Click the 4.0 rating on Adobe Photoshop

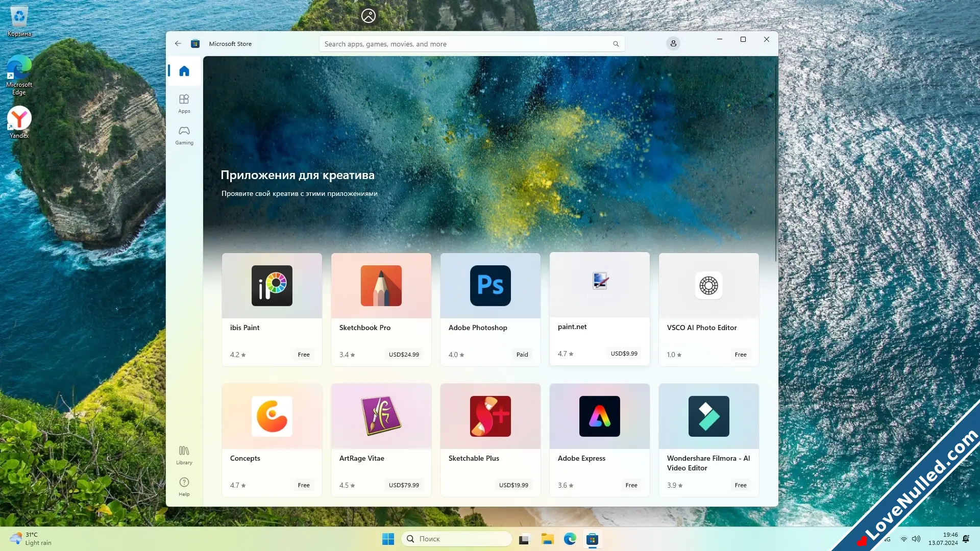pos(456,355)
